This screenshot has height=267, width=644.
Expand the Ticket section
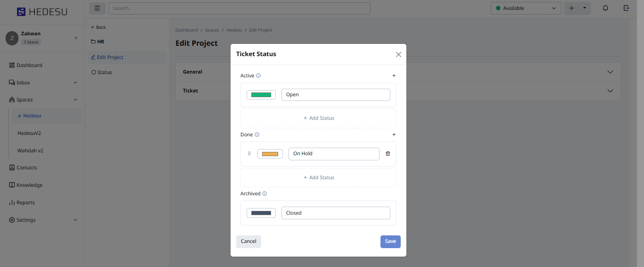pyautogui.click(x=610, y=91)
